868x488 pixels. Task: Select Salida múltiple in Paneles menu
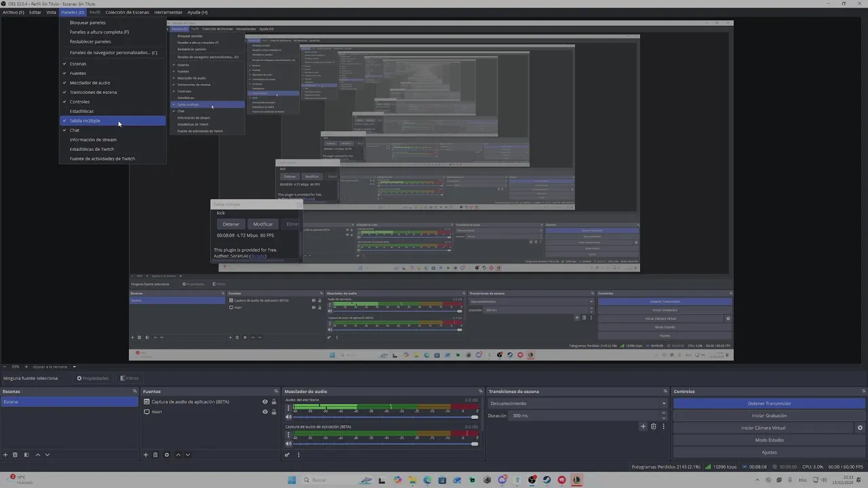click(113, 121)
